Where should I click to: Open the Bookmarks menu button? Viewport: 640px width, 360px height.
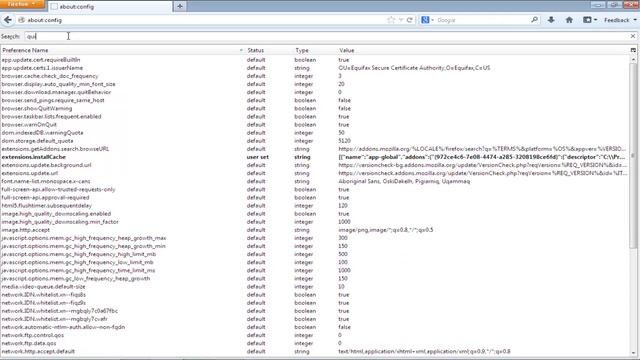tap(590, 20)
